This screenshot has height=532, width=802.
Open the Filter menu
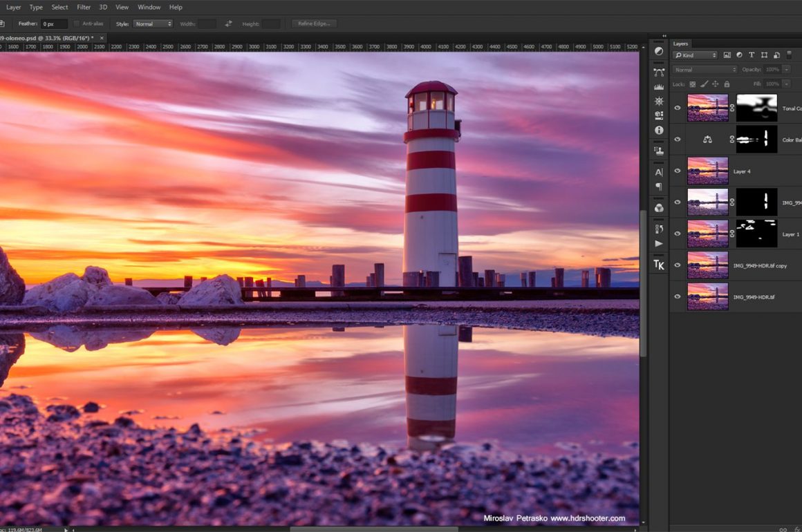pyautogui.click(x=84, y=7)
